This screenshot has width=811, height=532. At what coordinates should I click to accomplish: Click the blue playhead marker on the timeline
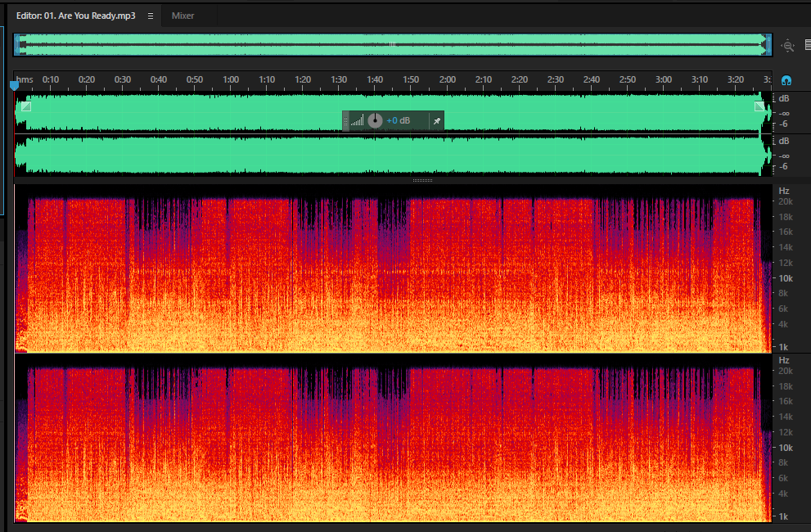click(x=15, y=85)
